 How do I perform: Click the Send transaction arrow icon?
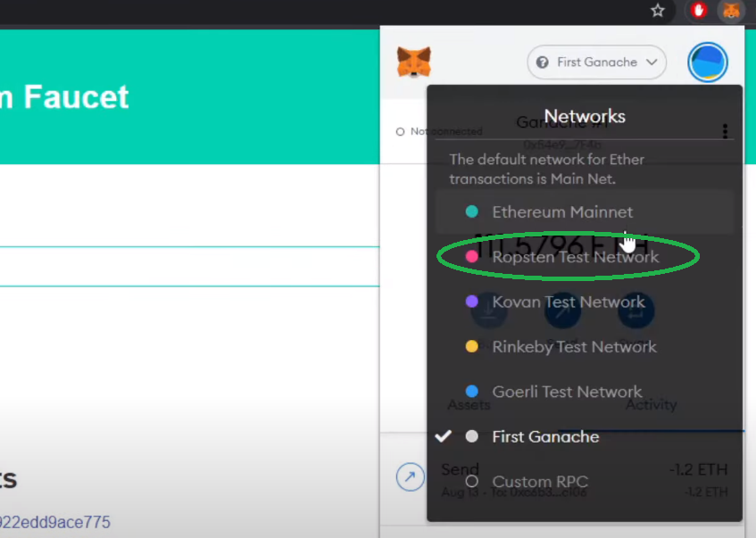pyautogui.click(x=411, y=476)
